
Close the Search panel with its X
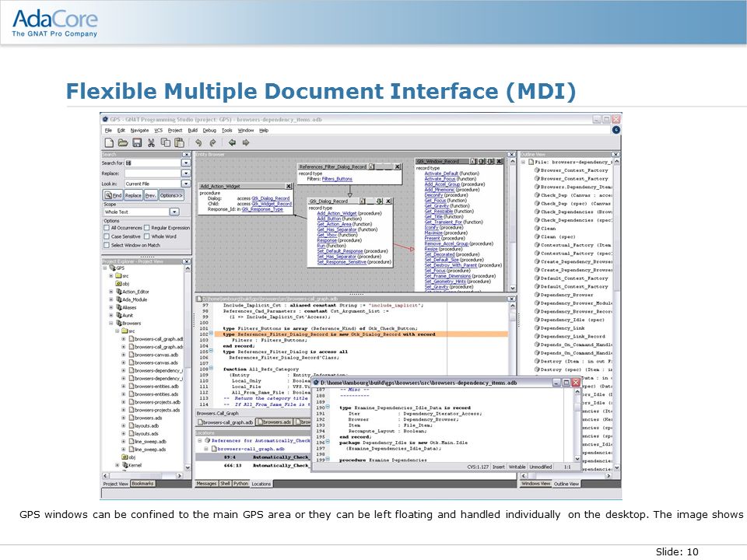coord(186,155)
